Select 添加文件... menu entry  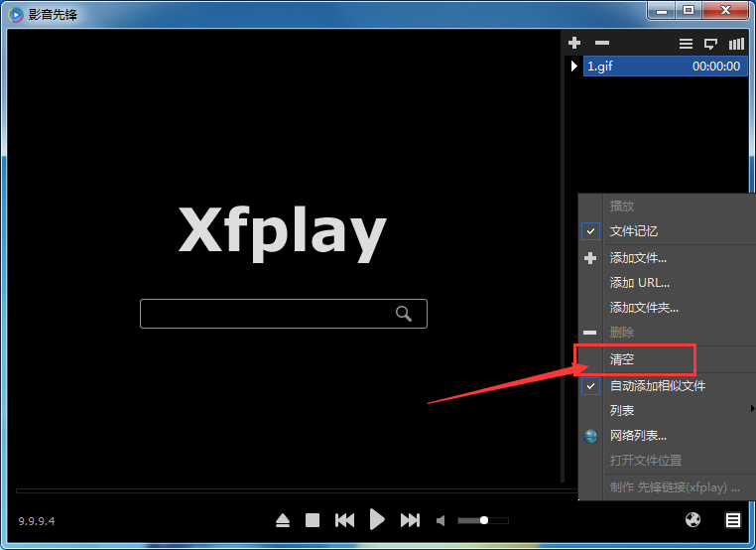click(x=638, y=258)
